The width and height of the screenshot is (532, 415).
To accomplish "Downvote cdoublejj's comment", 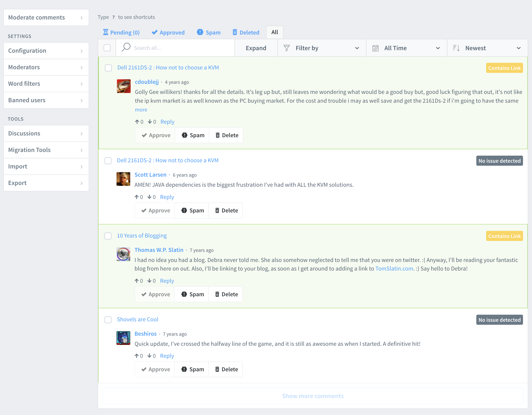I will [x=150, y=121].
